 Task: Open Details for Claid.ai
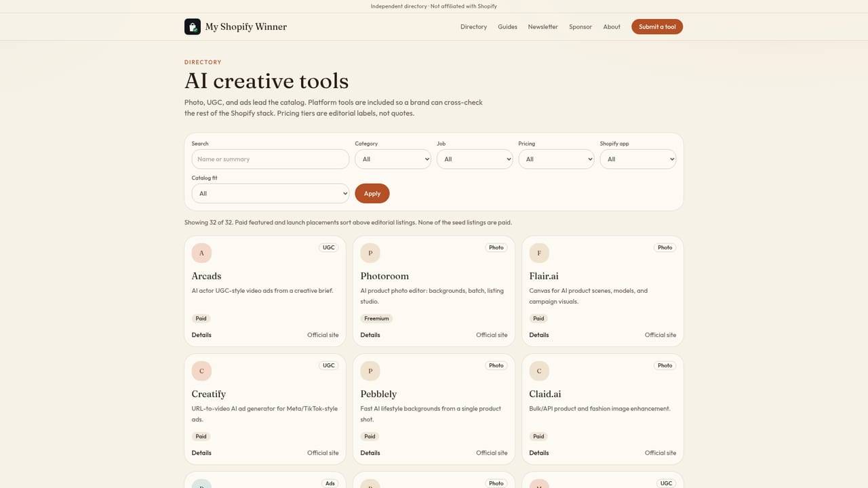click(539, 453)
